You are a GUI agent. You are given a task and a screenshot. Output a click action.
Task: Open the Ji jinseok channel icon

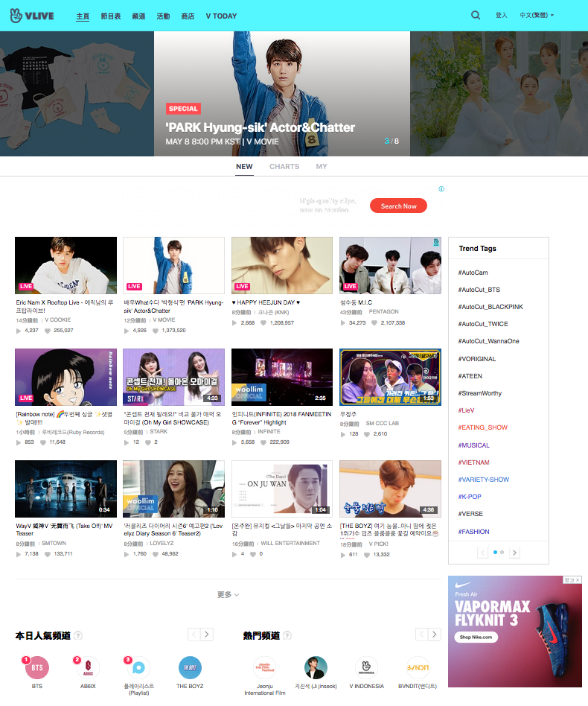pyautogui.click(x=316, y=668)
